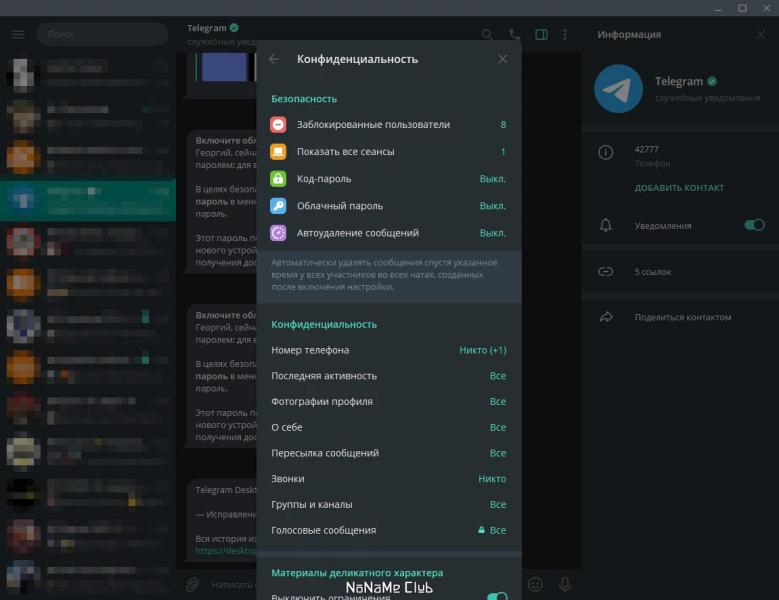Open Автоудаление сообщений setting
Viewport: 779px width, 600px height.
coord(389,233)
